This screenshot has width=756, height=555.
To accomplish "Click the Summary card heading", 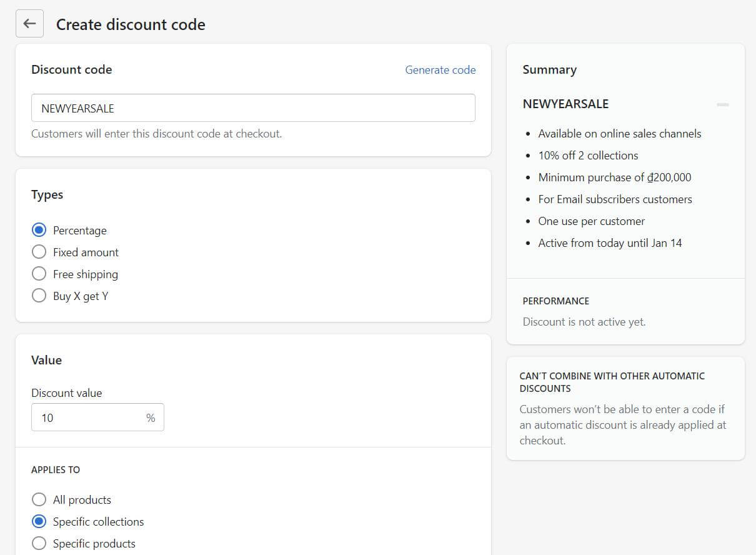I will click(550, 70).
